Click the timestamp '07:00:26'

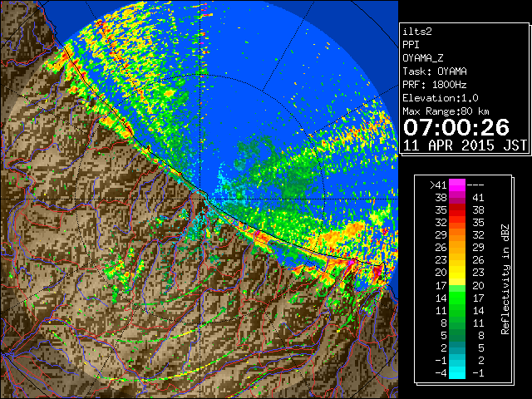456,127
